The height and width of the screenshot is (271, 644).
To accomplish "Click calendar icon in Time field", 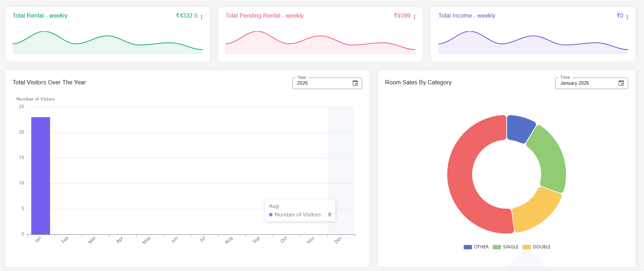I will (x=621, y=83).
